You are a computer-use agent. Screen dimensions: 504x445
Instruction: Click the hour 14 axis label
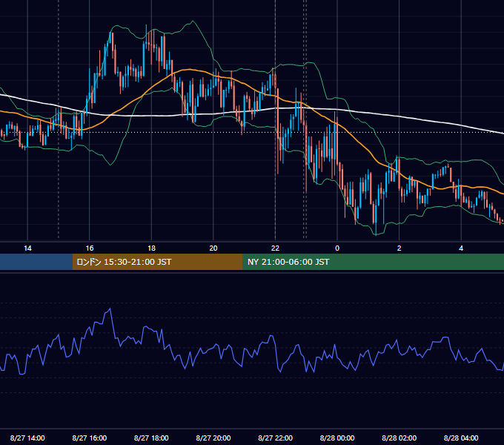27,248
